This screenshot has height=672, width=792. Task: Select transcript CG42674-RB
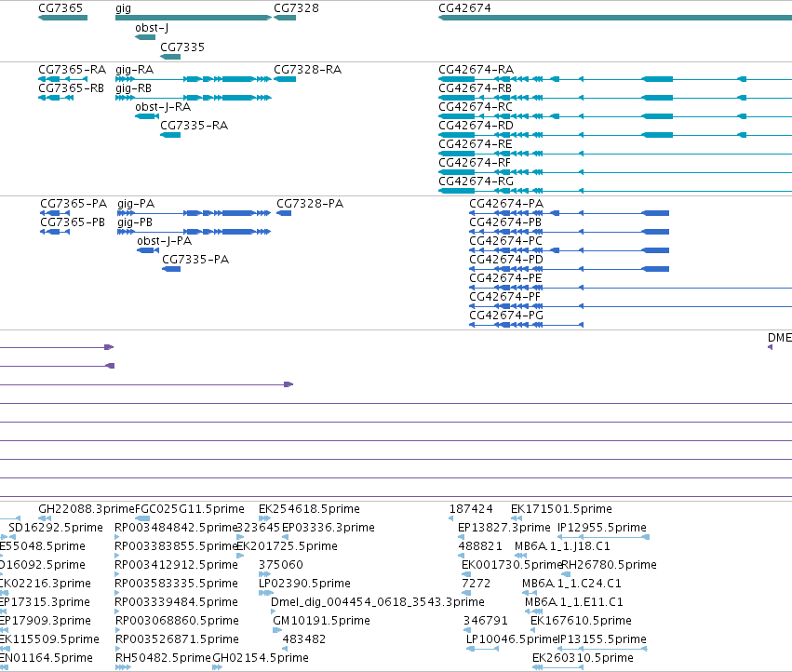615,98
